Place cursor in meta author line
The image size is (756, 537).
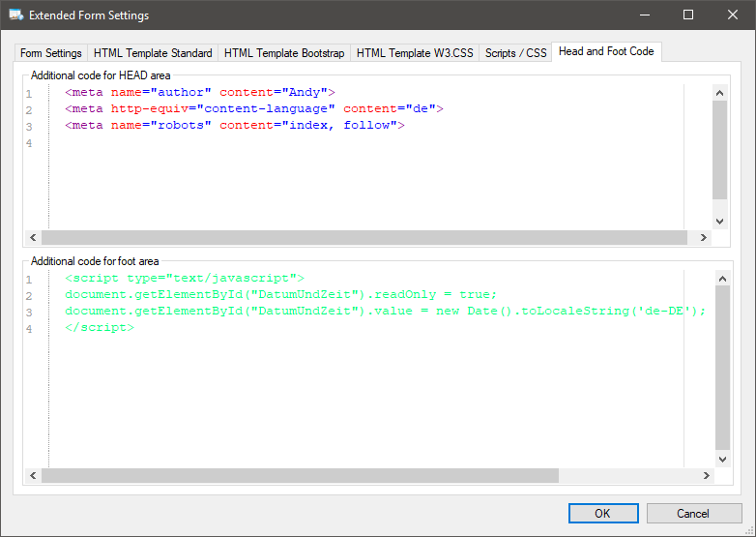coord(200,92)
